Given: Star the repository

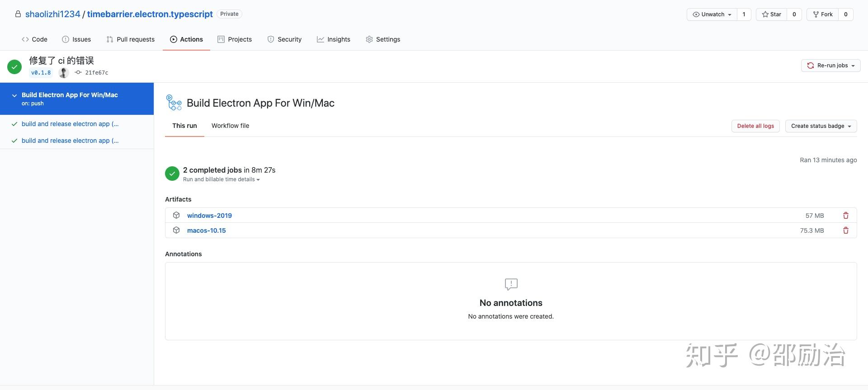Looking at the screenshot, I should coord(772,14).
